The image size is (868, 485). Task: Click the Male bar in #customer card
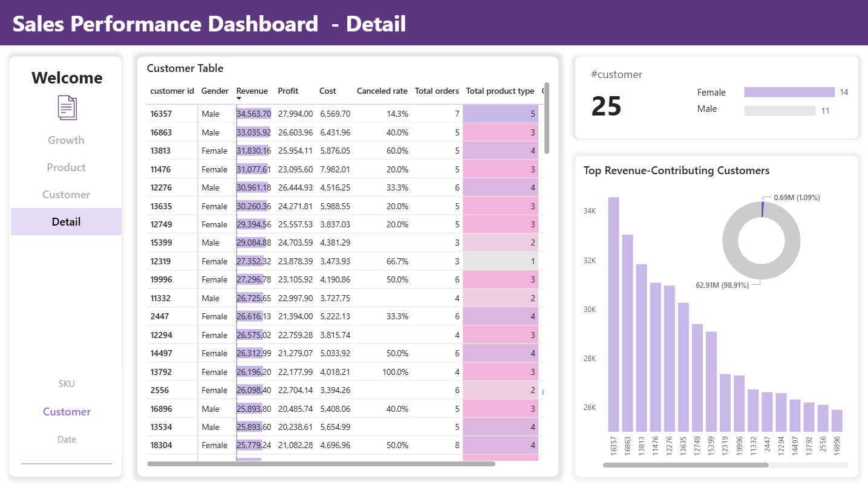(x=780, y=111)
